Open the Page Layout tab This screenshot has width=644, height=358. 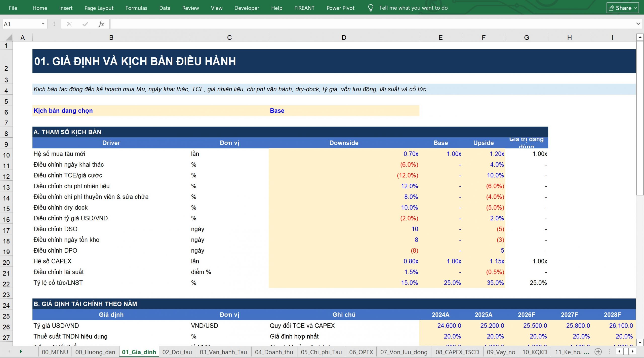click(99, 8)
